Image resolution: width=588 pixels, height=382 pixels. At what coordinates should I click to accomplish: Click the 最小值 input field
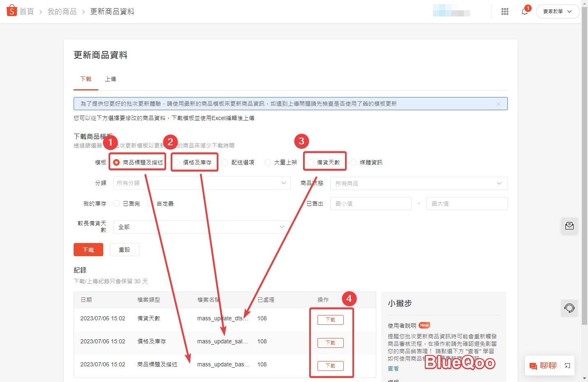[370, 204]
